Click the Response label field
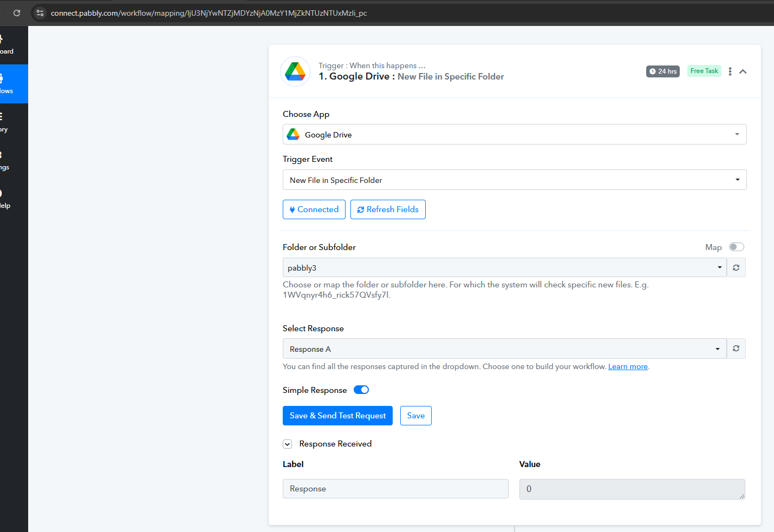The height and width of the screenshot is (532, 774). click(395, 489)
